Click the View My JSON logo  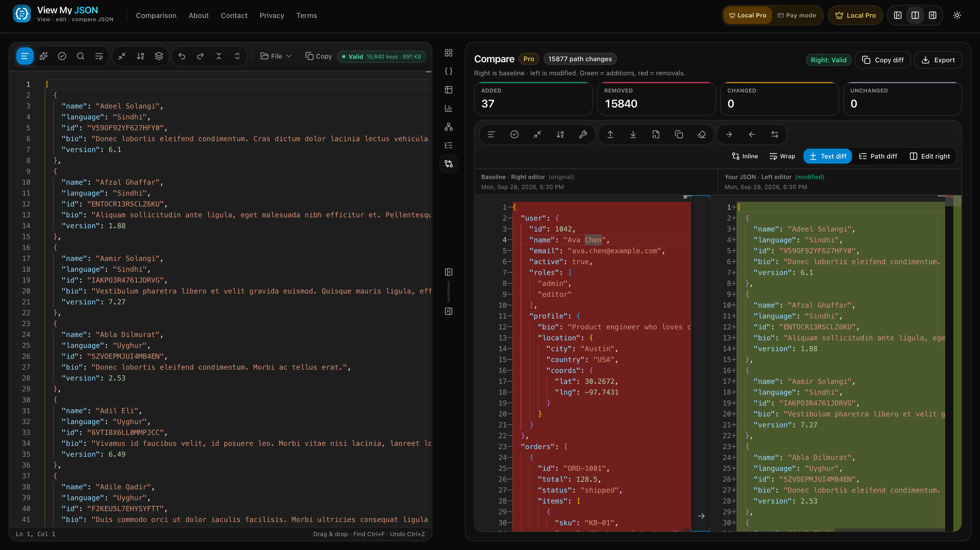22,14
